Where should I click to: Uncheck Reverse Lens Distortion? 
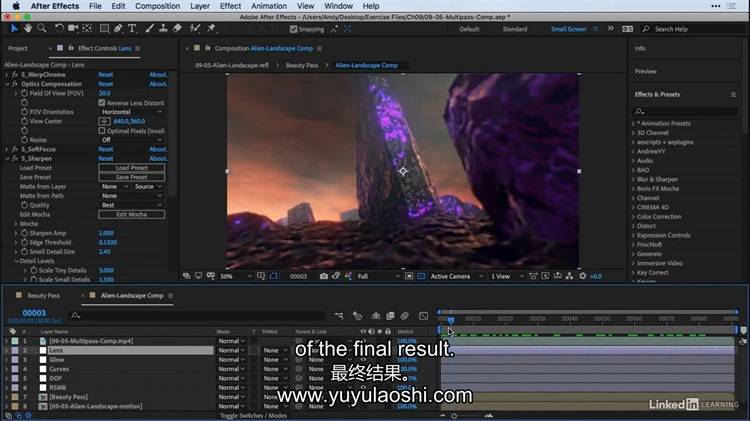pyautogui.click(x=102, y=102)
